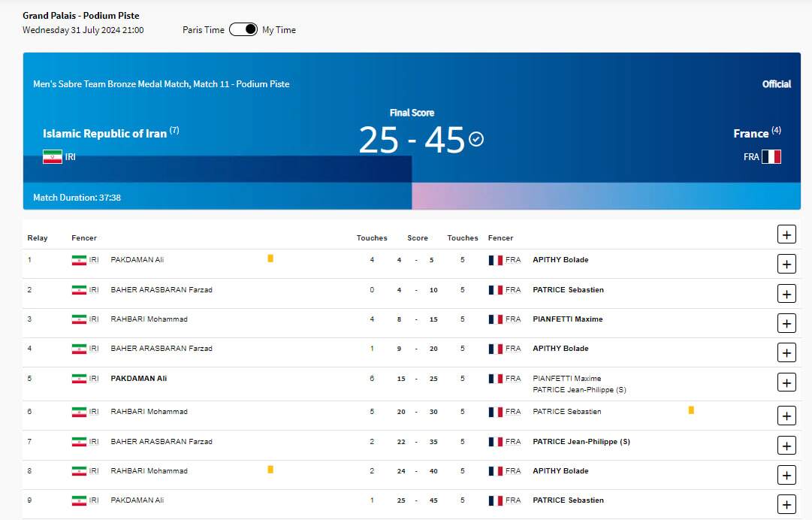The height and width of the screenshot is (520, 812).
Task: Open APITHY Bolade in relay 1
Action: (560, 260)
